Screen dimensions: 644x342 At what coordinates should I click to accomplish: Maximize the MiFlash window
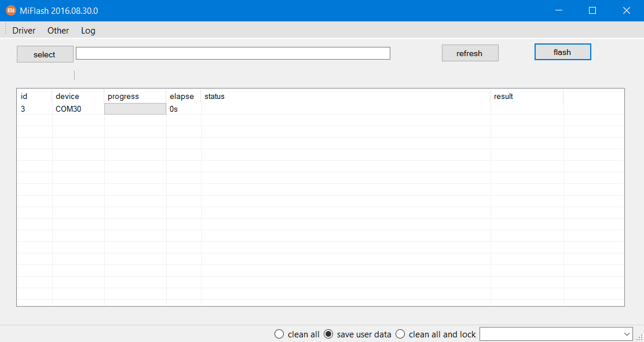tap(592, 10)
